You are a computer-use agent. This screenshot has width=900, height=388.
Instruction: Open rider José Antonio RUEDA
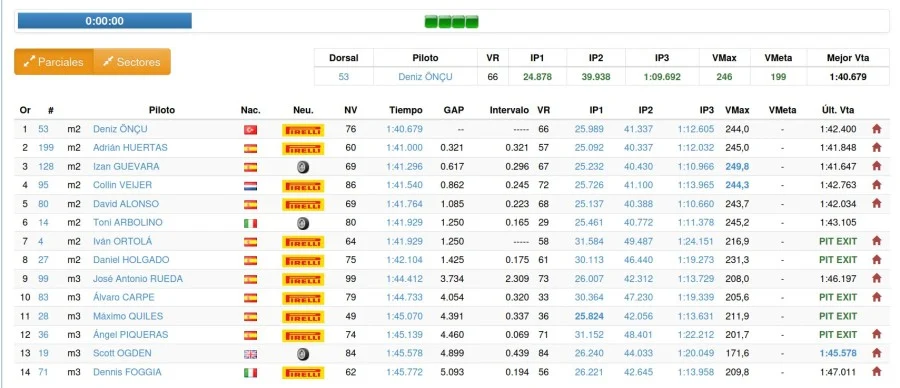pos(138,278)
